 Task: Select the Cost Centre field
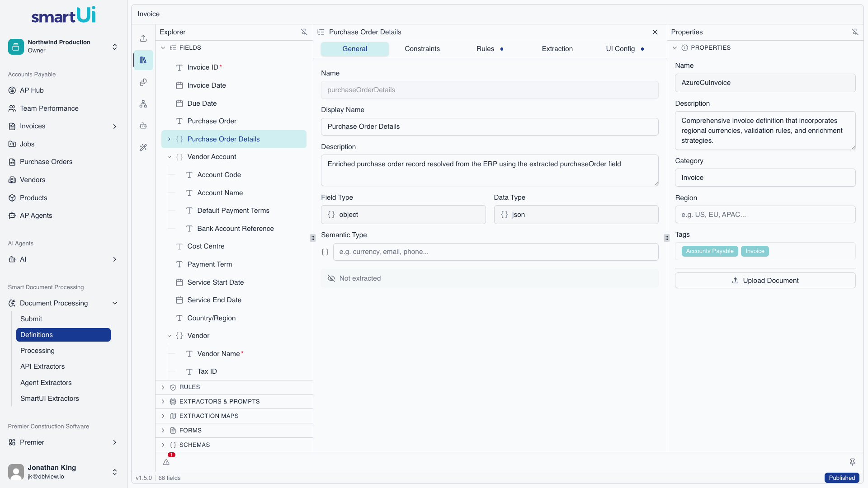coord(234,246)
